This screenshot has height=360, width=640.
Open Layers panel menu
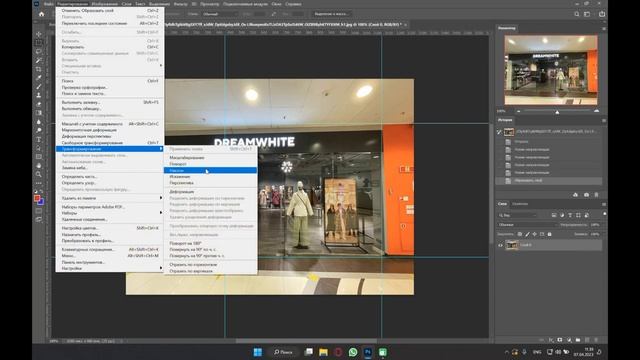[x=604, y=204]
